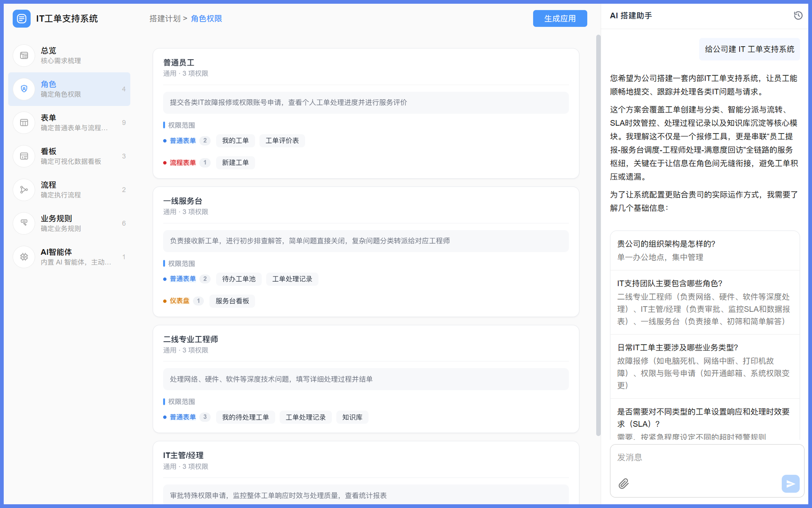Click the 待办工单池 tag
Viewport: 812px width, 508px height.
(x=239, y=279)
